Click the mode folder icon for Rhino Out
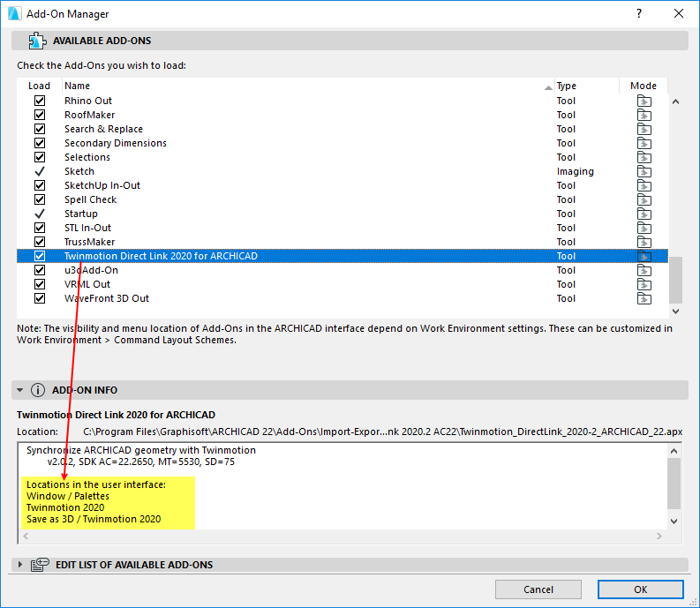700x608 pixels. tap(644, 101)
